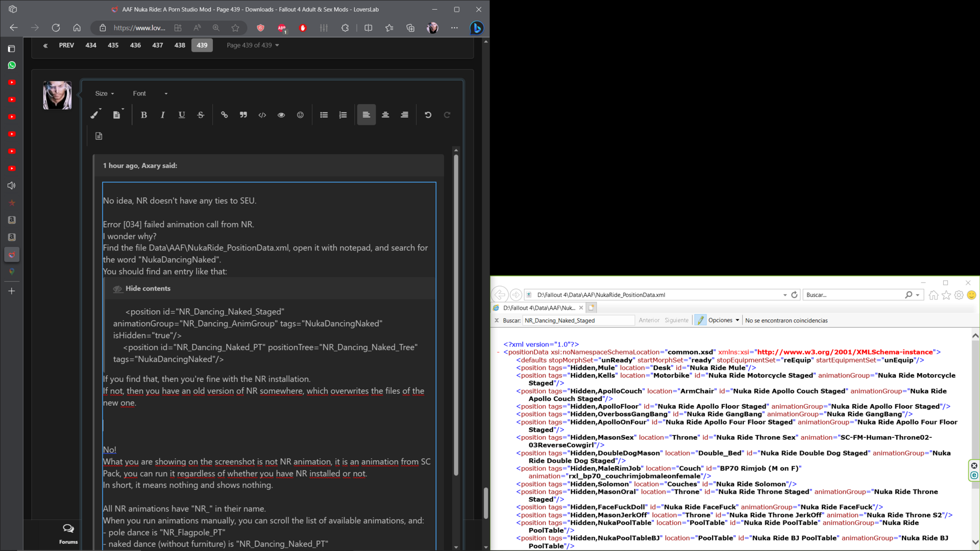Screen dimensions: 980x551
Task: Open Edge collections
Action: tap(410, 28)
